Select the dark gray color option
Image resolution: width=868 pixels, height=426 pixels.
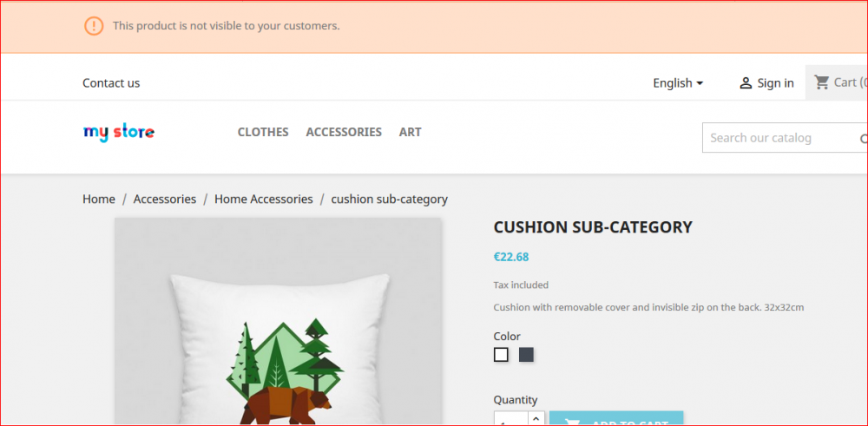click(526, 354)
